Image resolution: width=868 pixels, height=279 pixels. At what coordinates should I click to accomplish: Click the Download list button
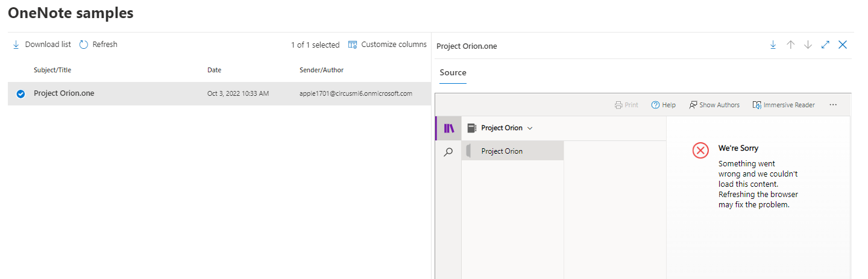pos(42,45)
